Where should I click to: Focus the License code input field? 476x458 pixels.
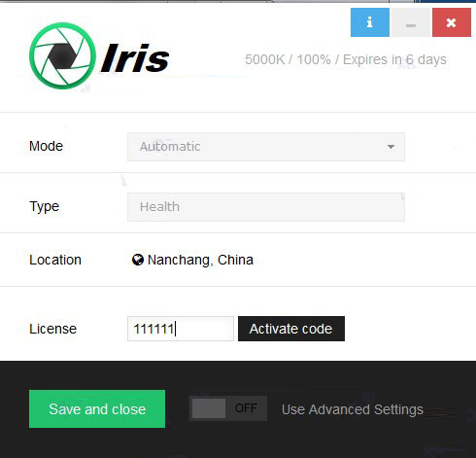point(181,329)
